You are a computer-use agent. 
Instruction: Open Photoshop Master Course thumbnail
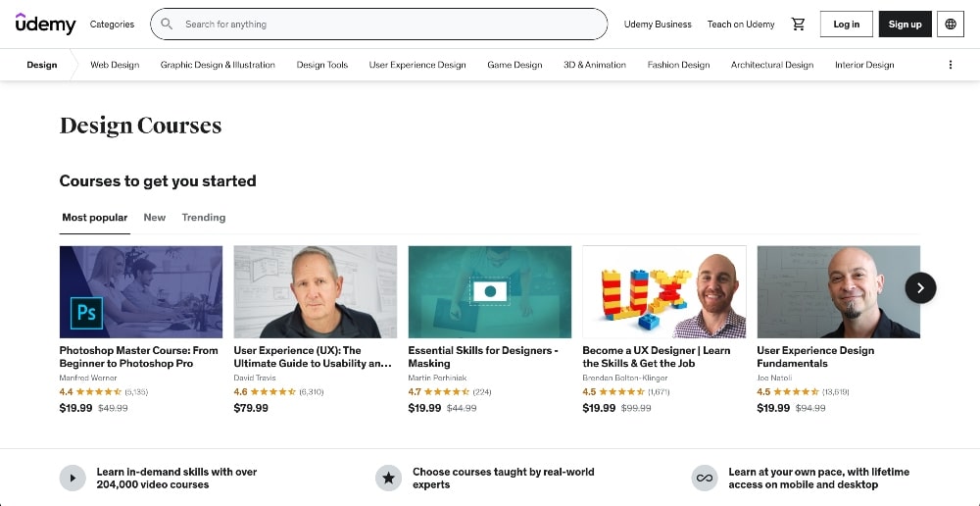coord(140,291)
